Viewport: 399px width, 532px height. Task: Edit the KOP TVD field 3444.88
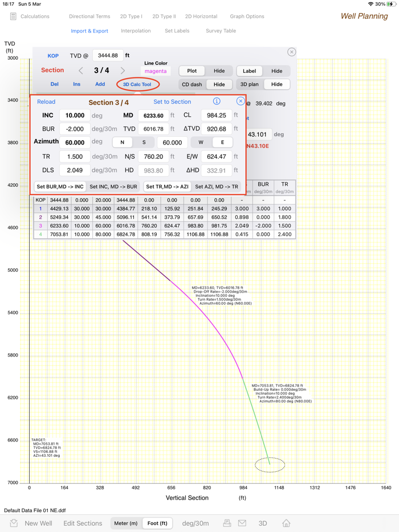pyautogui.click(x=108, y=55)
